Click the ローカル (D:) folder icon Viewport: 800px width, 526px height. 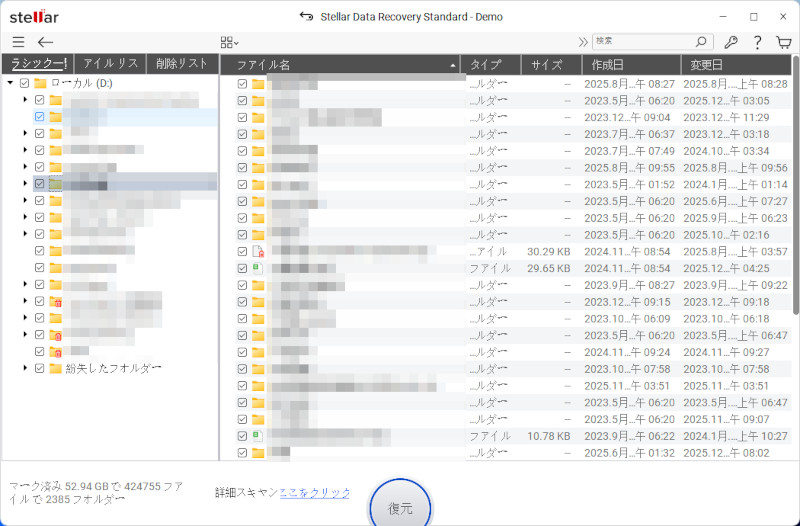click(x=40, y=83)
